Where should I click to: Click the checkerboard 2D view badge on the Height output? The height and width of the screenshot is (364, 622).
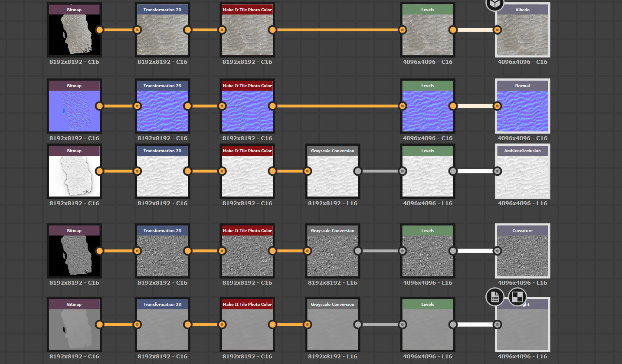[517, 297]
